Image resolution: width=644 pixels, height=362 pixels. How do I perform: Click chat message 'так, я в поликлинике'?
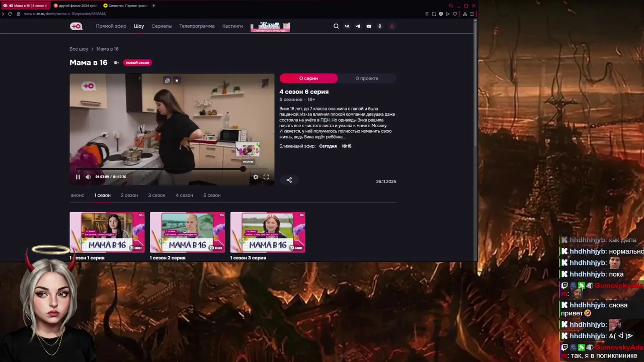pyautogui.click(x=604, y=356)
